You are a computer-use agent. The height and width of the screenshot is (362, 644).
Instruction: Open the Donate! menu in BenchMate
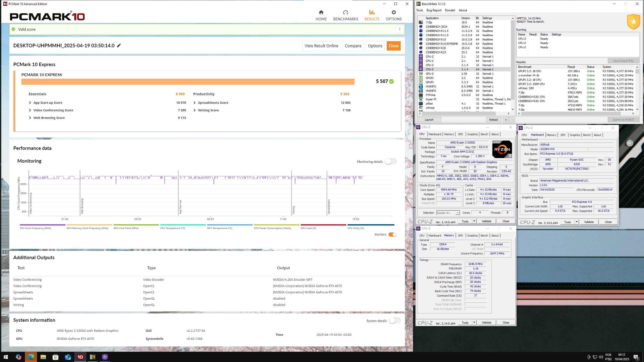[x=450, y=10]
